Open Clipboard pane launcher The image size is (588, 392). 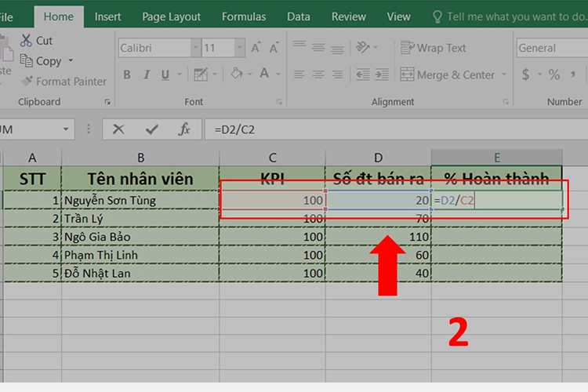[107, 102]
